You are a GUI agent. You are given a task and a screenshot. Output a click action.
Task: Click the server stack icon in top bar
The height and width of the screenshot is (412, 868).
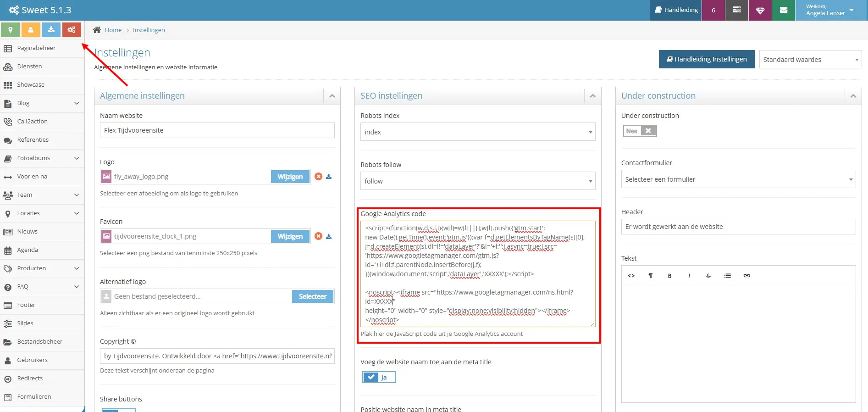point(737,10)
